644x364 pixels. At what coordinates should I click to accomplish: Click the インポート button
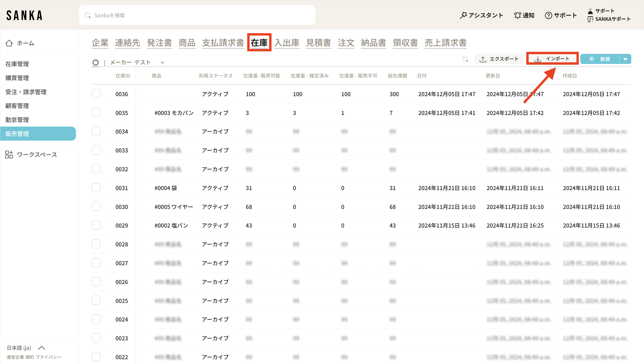tap(552, 59)
